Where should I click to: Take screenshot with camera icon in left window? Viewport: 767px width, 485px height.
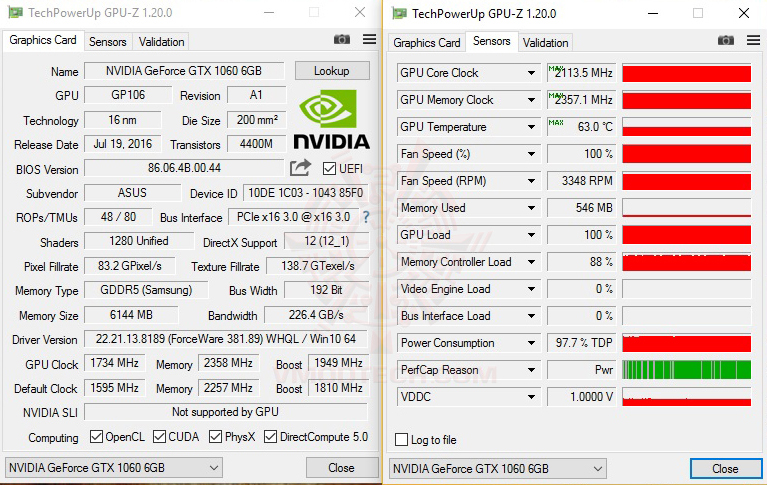coord(342,40)
